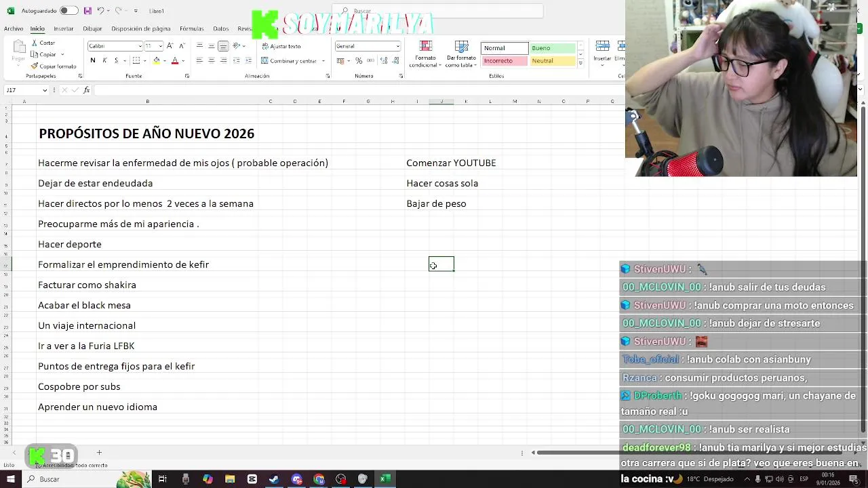Select cell 'Facturar como shakira'

(87, 285)
